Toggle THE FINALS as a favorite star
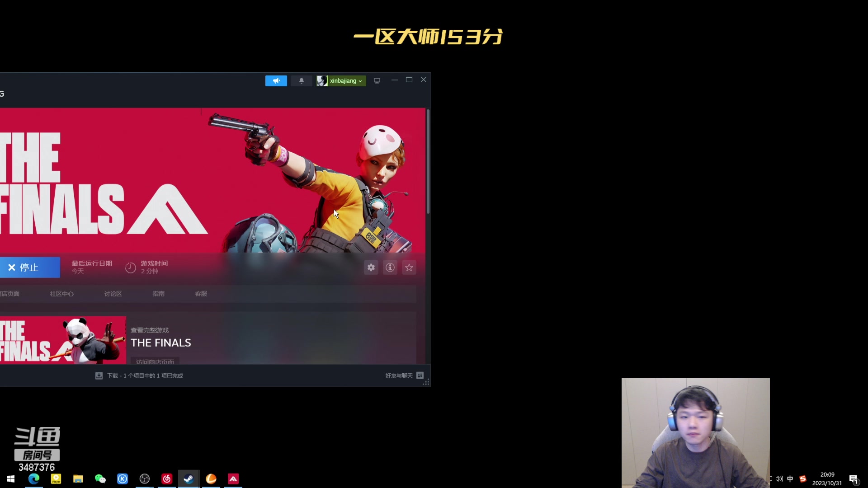This screenshot has width=868, height=488. (x=409, y=267)
